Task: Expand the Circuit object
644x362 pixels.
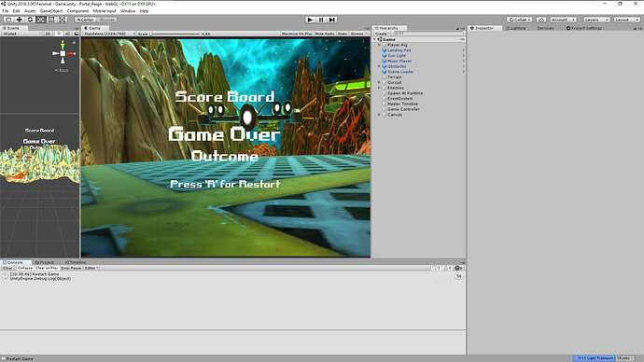Action: pyautogui.click(x=379, y=82)
